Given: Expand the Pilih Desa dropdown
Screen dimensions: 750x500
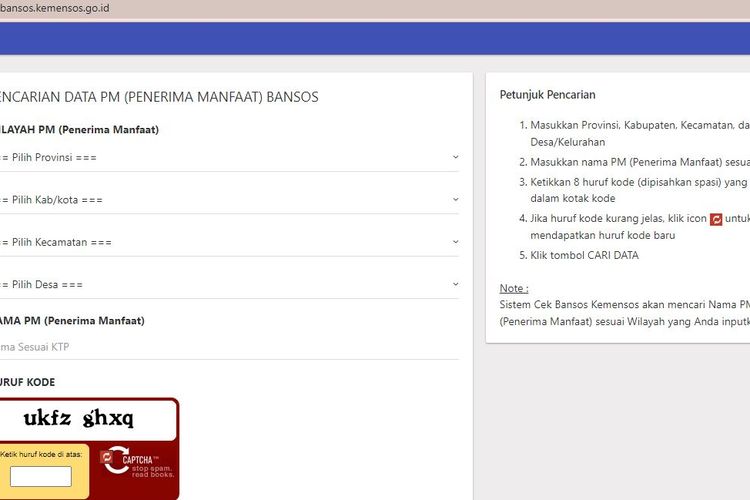Looking at the screenshot, I should [x=229, y=284].
